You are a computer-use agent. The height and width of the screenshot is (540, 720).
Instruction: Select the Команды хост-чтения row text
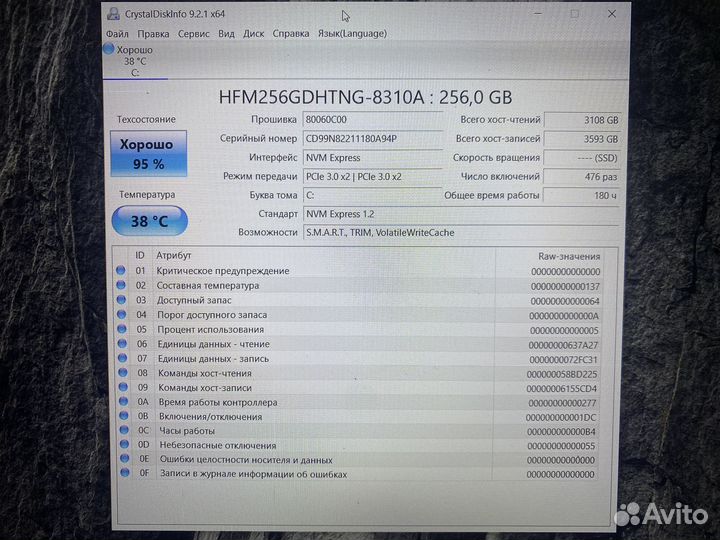205,373
